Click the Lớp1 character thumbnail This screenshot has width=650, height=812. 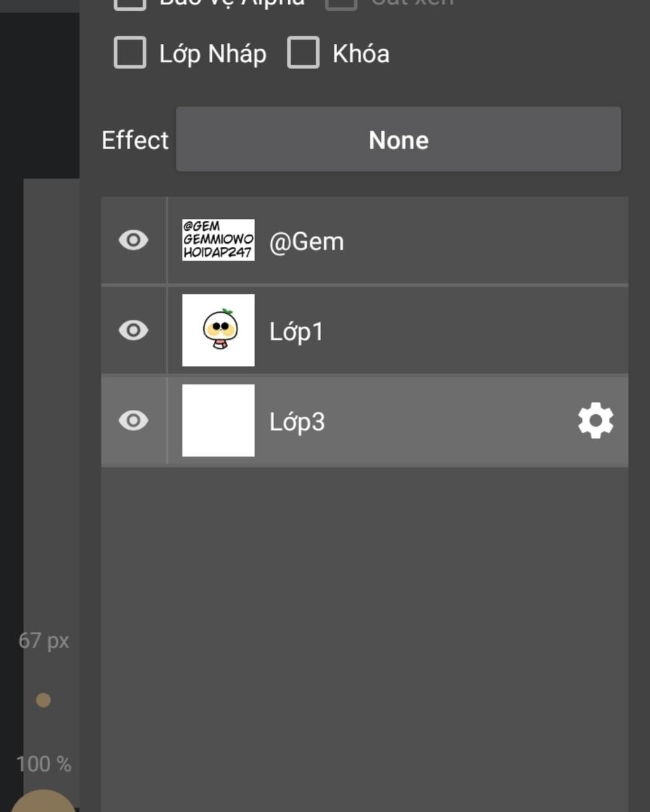point(218,330)
